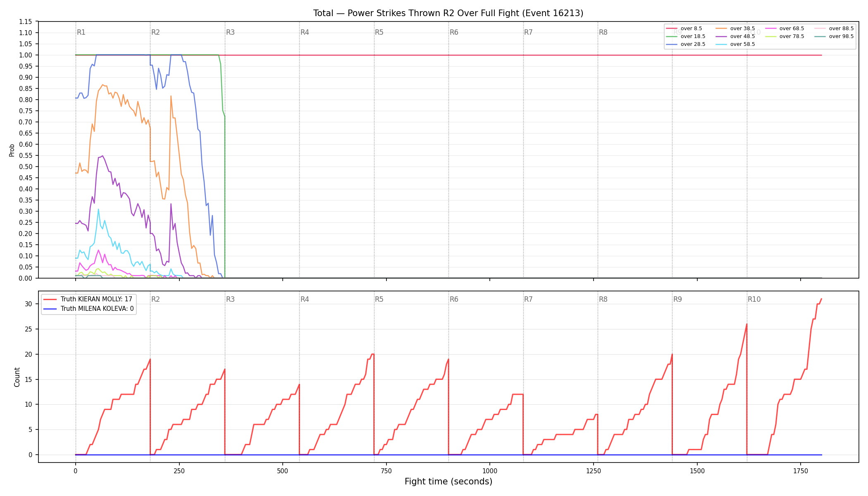
Task: Click the R3 round label in the top chart
Action: [x=230, y=32]
